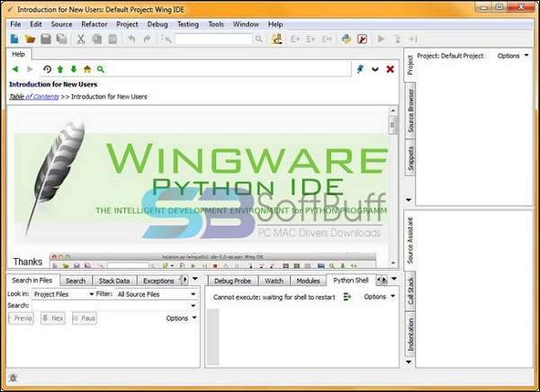The image size is (540, 392).
Task: Click the goto definition cursor icon
Action: click(166, 39)
